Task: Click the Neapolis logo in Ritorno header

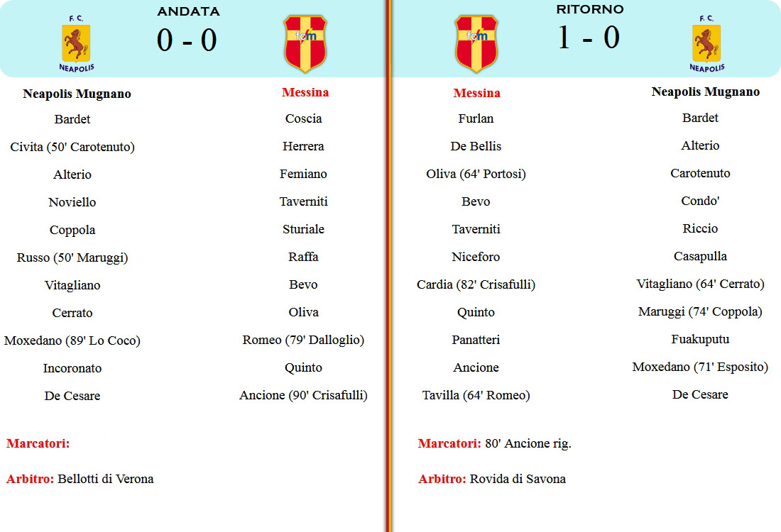Action: [x=706, y=44]
